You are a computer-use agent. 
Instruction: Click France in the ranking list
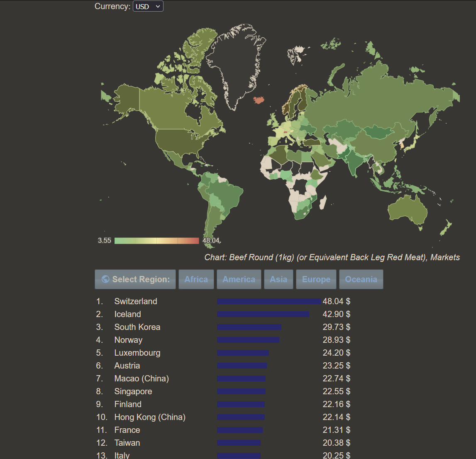pos(127,430)
